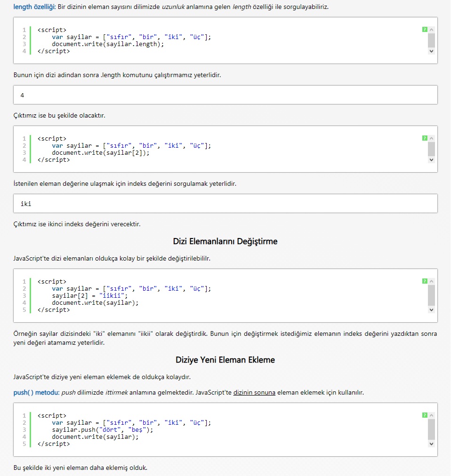Click the up scroll arrow in the sayilar.push code block

tap(431, 415)
